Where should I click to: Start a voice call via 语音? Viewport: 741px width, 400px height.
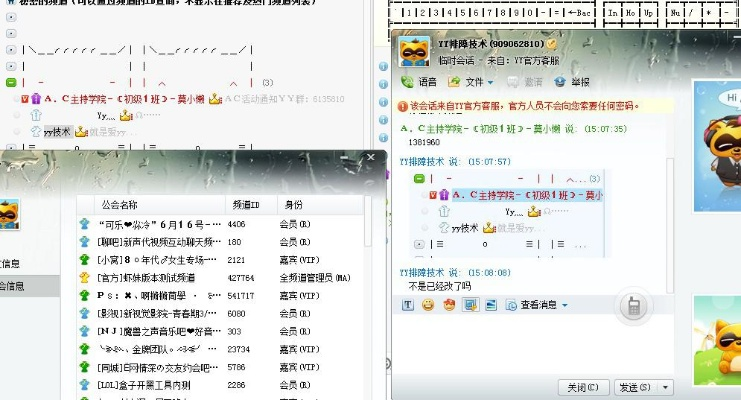click(419, 82)
